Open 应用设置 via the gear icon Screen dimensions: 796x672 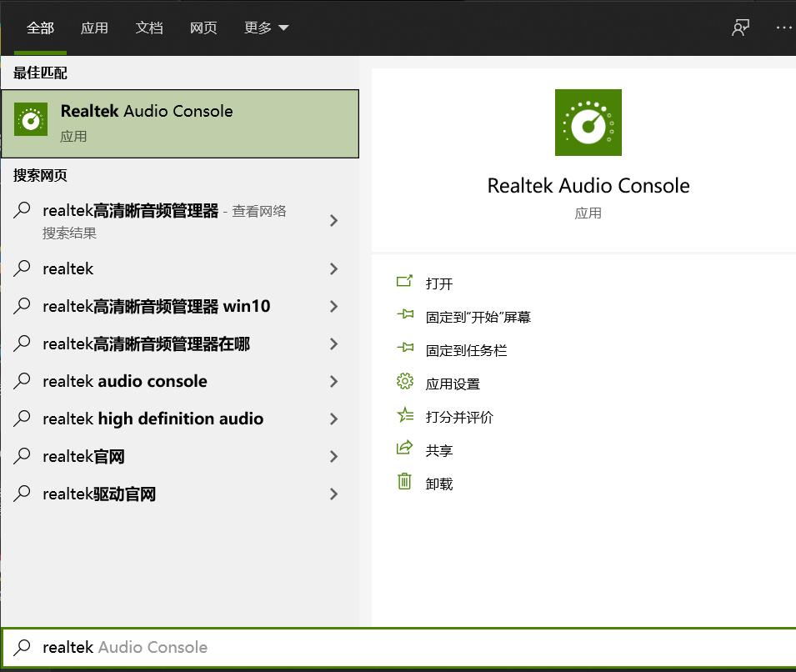[x=405, y=381]
